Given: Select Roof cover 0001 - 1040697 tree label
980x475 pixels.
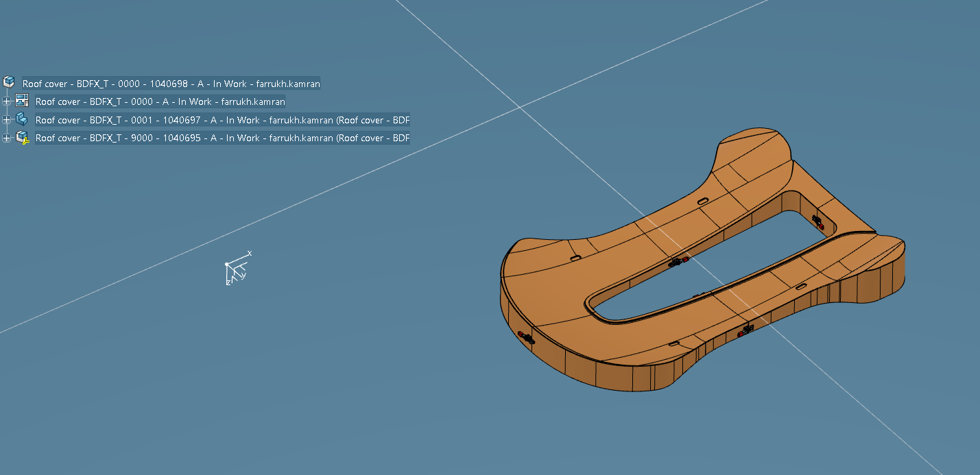Looking at the screenshot, I should [222, 120].
